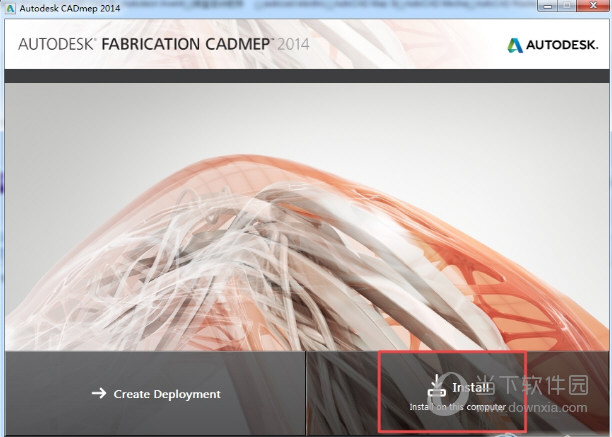612x437 pixels.
Task: Choose Create Deployment option
Action: pyautogui.click(x=155, y=394)
